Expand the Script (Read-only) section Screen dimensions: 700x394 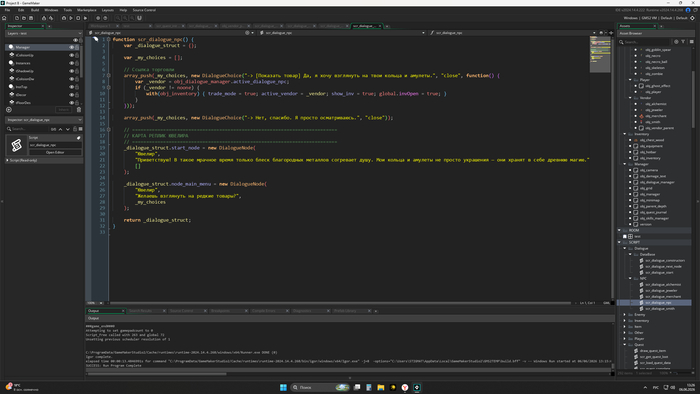tap(7, 160)
